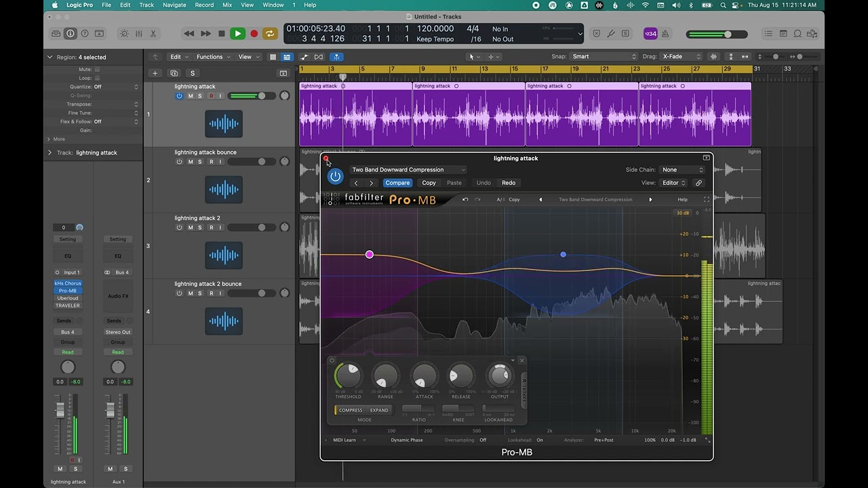Toggle global Solo S button in track header
Viewport: 868px width, 488px height.
tap(193, 73)
